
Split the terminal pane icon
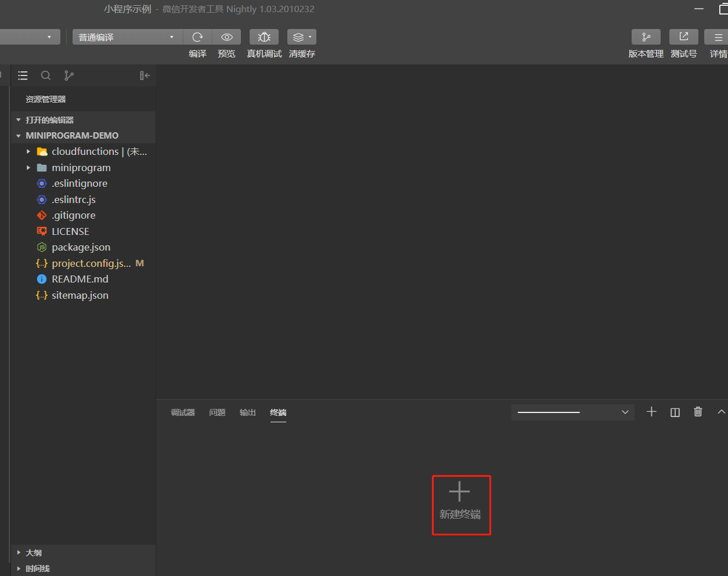click(x=675, y=412)
